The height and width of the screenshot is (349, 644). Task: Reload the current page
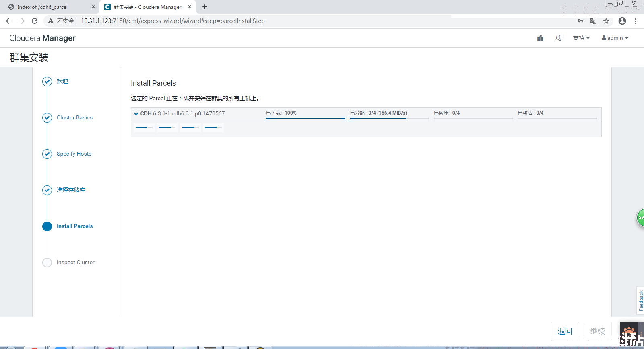click(x=35, y=21)
